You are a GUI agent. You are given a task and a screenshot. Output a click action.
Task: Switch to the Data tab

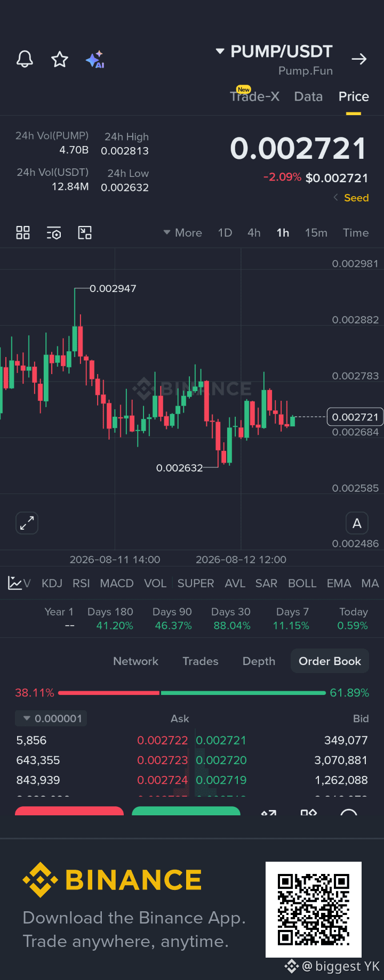tap(308, 96)
